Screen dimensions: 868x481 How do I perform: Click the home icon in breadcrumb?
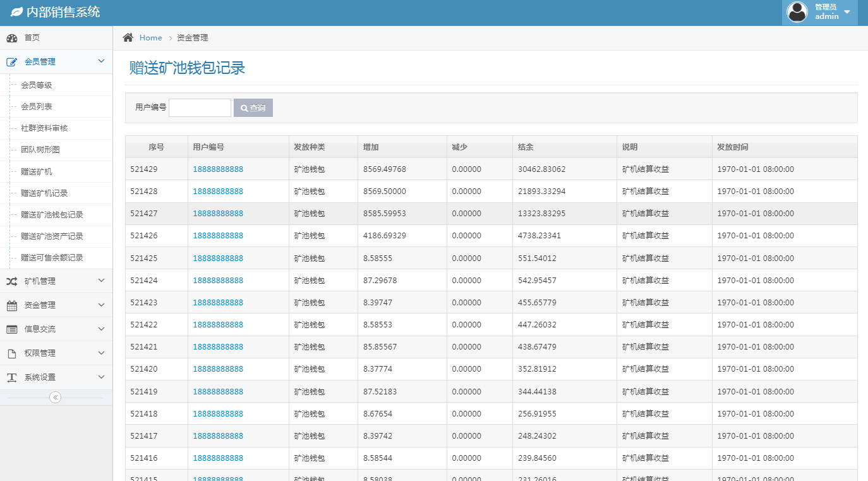pyautogui.click(x=128, y=38)
